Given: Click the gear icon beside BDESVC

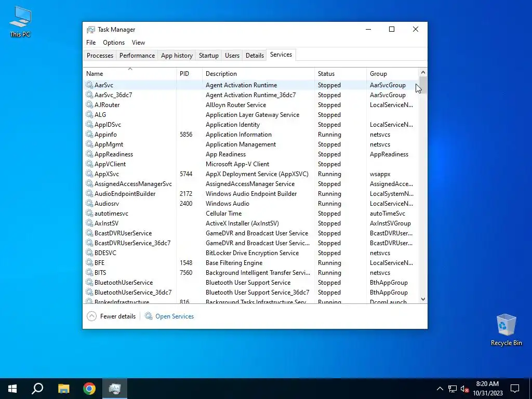Looking at the screenshot, I should [x=89, y=252].
